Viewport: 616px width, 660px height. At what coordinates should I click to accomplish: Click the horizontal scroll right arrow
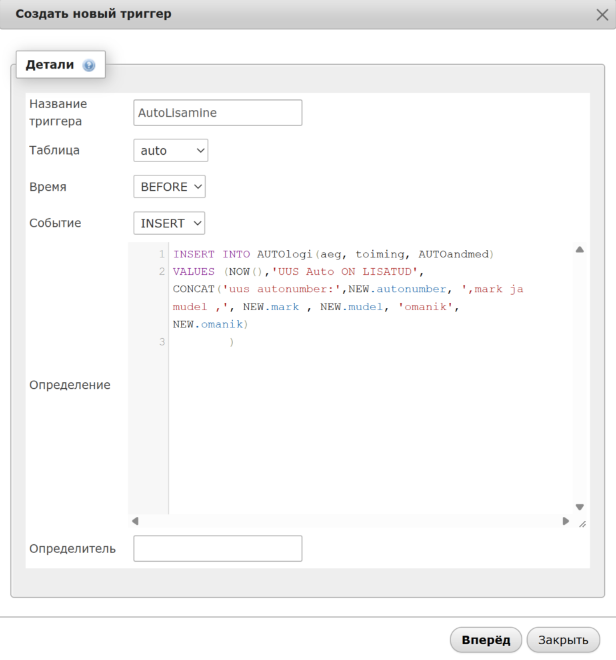(x=566, y=521)
